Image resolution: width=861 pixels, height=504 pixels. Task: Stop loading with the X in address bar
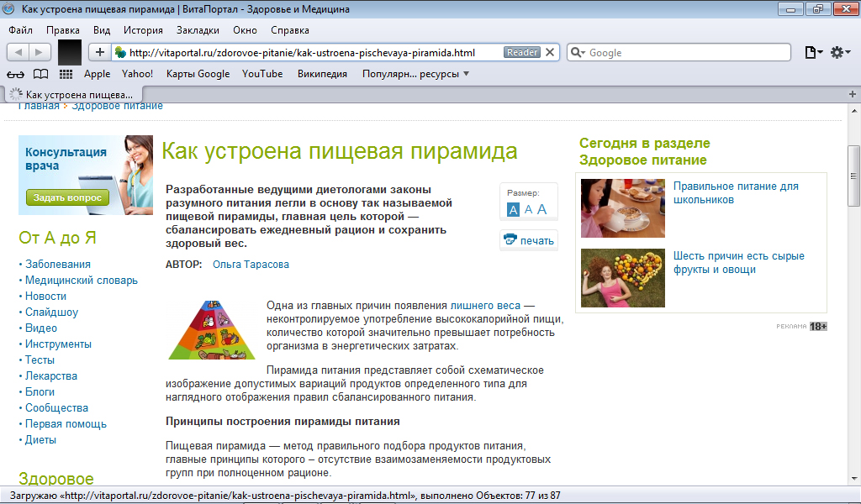(x=550, y=52)
